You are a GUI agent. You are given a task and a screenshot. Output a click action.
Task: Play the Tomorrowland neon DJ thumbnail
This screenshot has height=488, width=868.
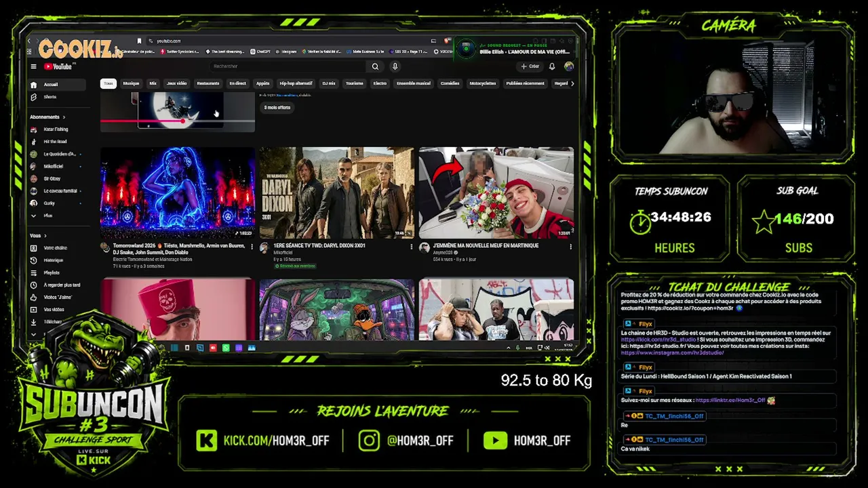point(178,192)
